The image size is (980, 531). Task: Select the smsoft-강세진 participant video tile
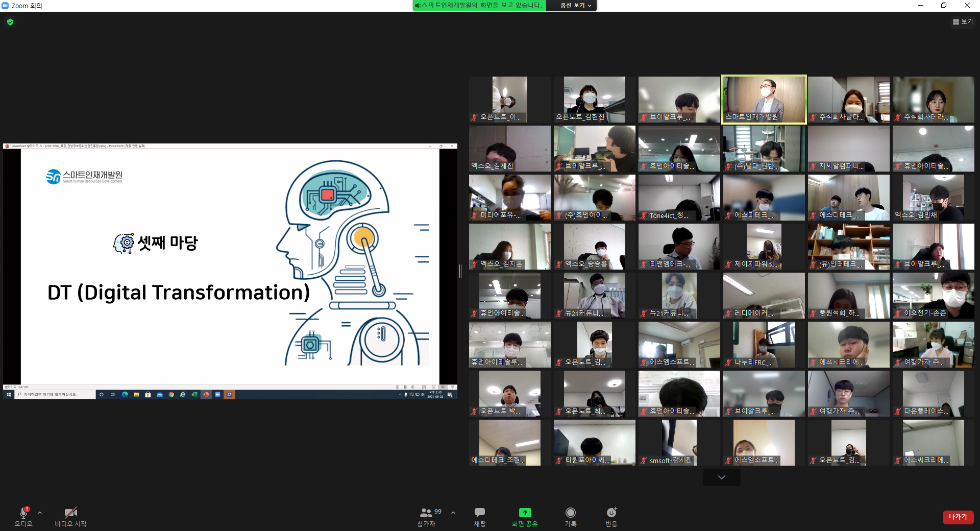point(679,442)
